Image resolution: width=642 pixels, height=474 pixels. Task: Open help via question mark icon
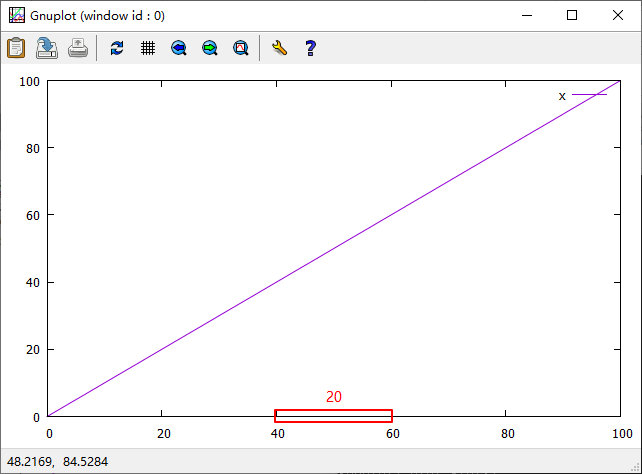click(x=310, y=48)
